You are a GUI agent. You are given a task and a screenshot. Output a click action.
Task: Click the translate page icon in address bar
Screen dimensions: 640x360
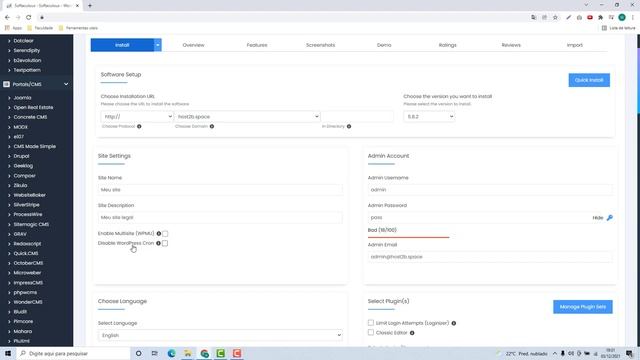point(533,18)
